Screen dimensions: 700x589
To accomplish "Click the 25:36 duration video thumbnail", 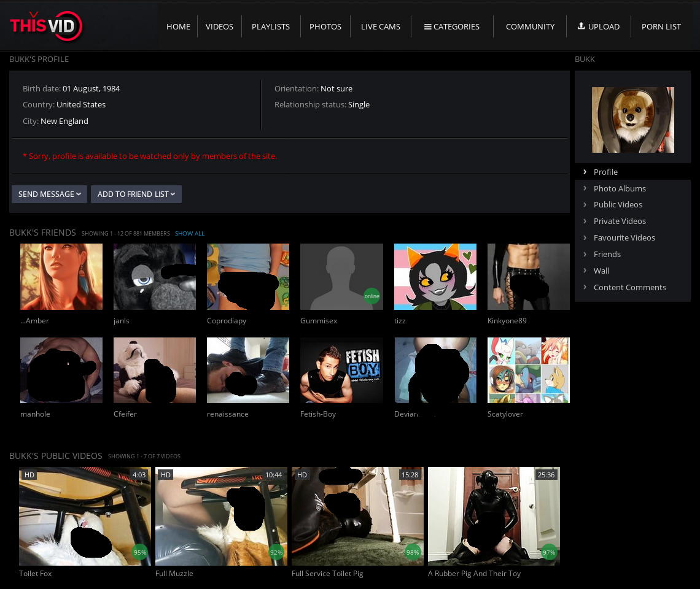I will [x=494, y=516].
